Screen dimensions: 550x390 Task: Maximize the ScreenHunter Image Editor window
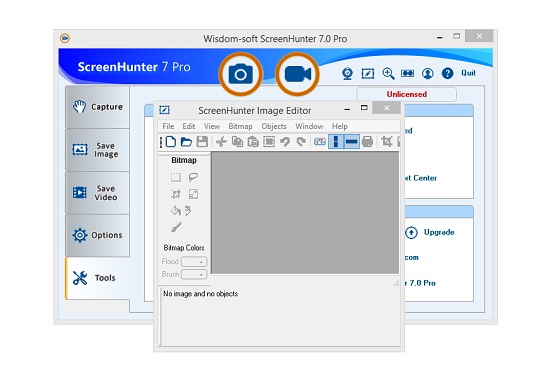364,108
